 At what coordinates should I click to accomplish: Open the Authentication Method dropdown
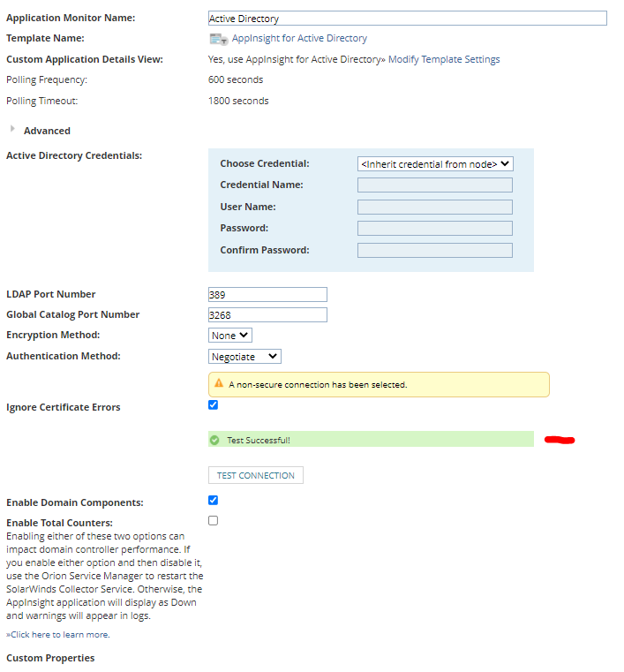click(244, 357)
